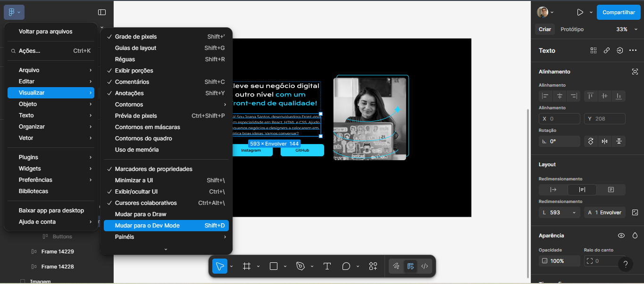
Task: Switch to Dev Mode code icon in toolbar
Action: pyautogui.click(x=425, y=266)
